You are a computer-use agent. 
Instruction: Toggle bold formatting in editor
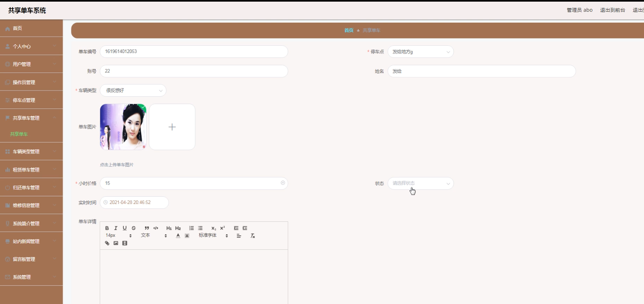click(107, 228)
